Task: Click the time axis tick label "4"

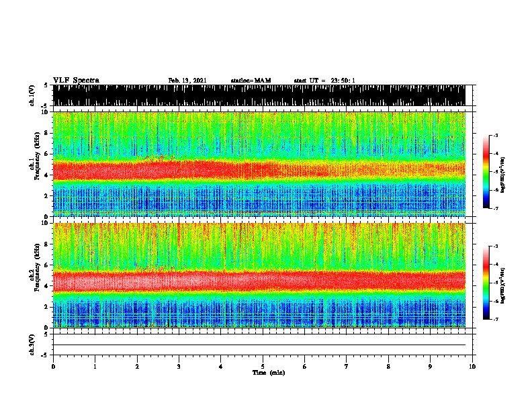Action: (221, 366)
